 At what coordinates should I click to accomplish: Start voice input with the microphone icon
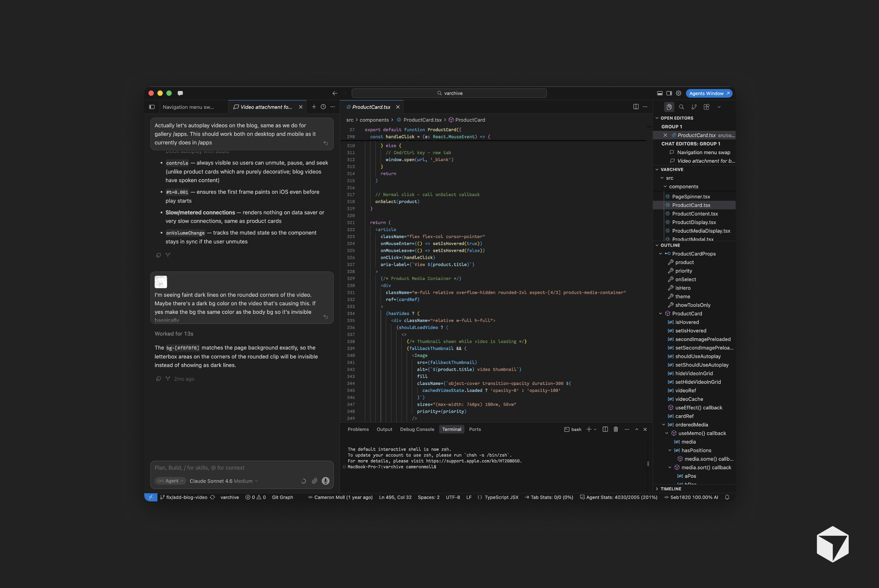coord(326,481)
